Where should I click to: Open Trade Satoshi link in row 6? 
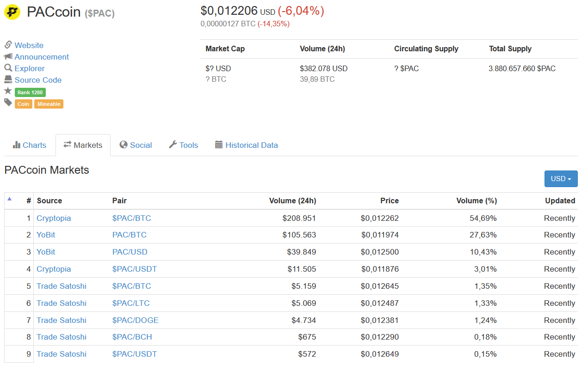[62, 303]
